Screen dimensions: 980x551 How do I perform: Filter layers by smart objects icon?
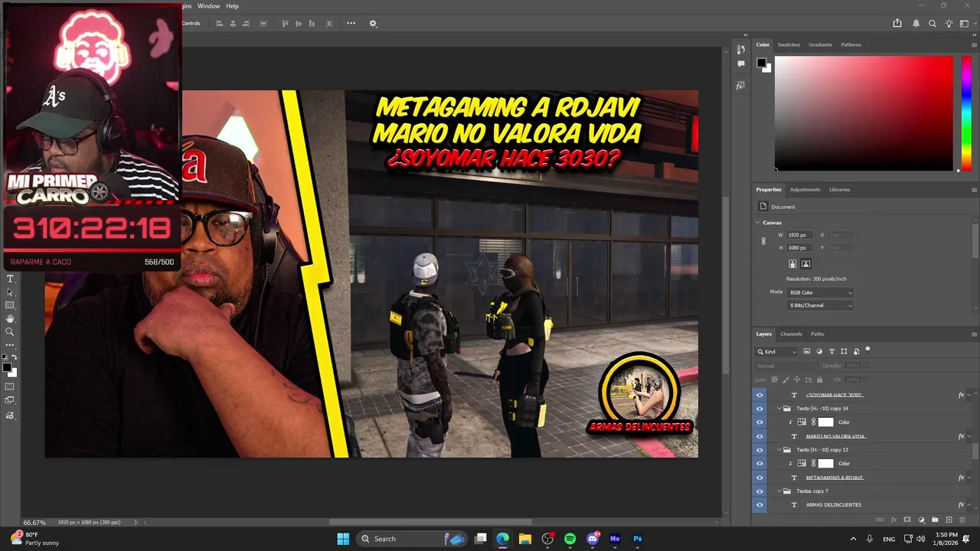pos(856,351)
